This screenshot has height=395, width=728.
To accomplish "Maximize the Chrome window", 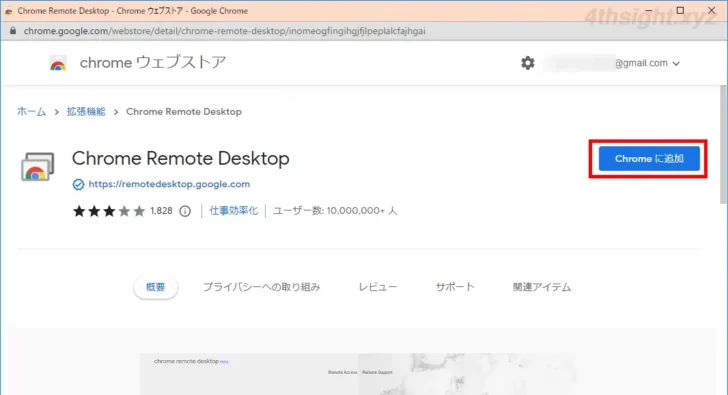I will coord(680,10).
